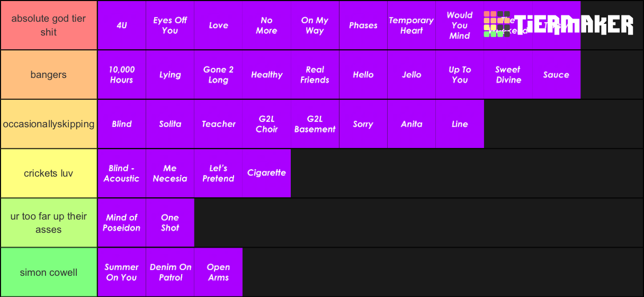Click the 'Sweet Divine' tile
644x297 pixels.
pyautogui.click(x=508, y=75)
